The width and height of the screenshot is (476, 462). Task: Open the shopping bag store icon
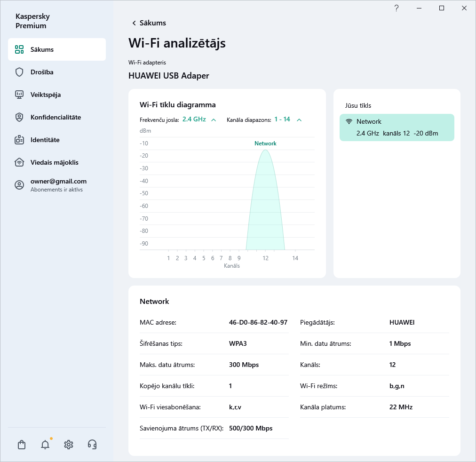tap(21, 445)
